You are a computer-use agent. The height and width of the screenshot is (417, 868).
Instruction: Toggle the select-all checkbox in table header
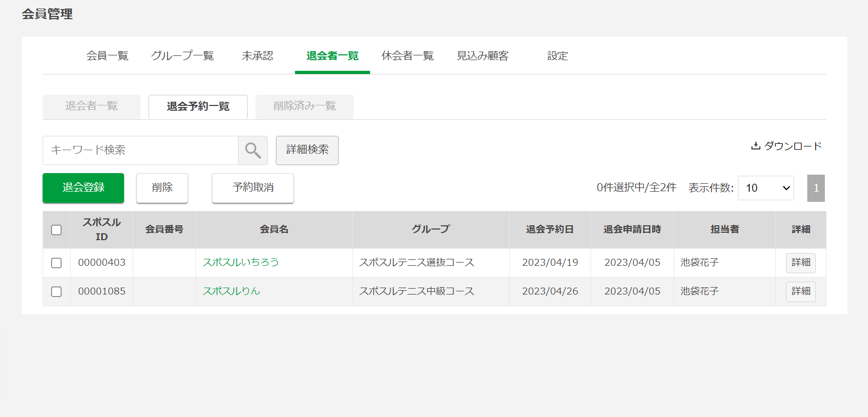pos(56,230)
